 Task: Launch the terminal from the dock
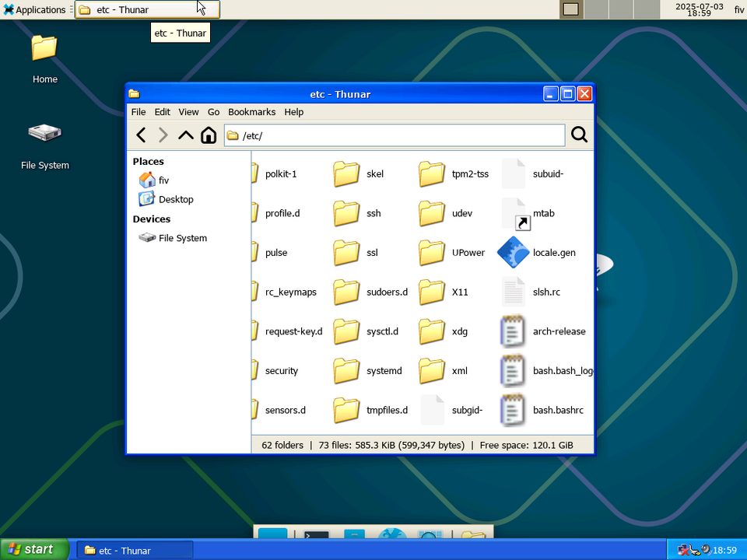coord(314,536)
